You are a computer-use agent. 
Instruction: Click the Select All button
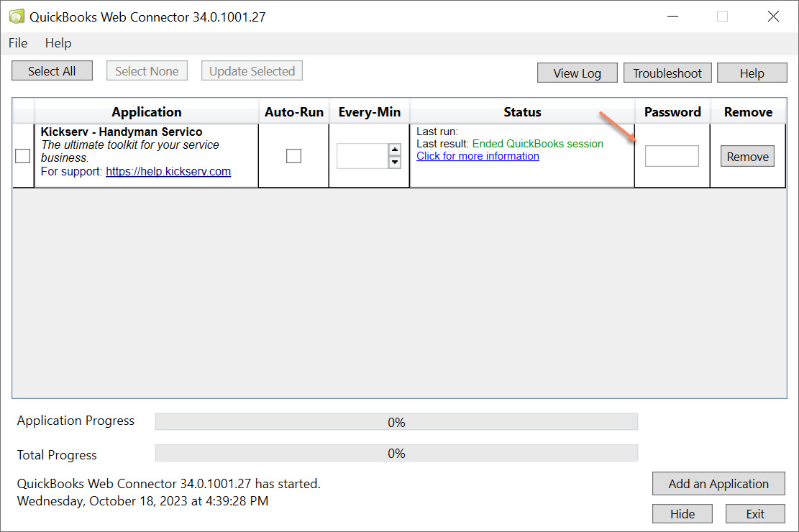pyautogui.click(x=52, y=71)
